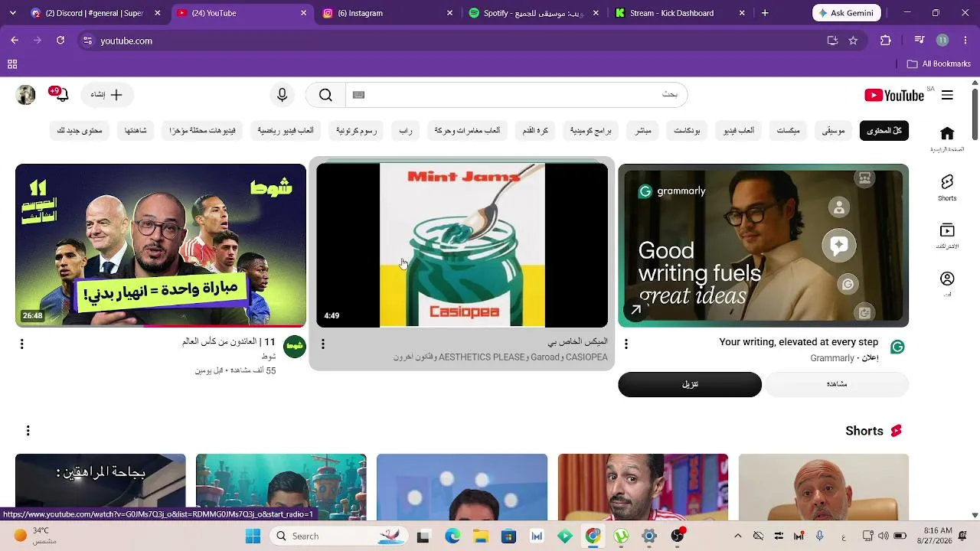This screenshot has width=980, height=551.
Task: Click the magnifier search button
Action: [325, 95]
